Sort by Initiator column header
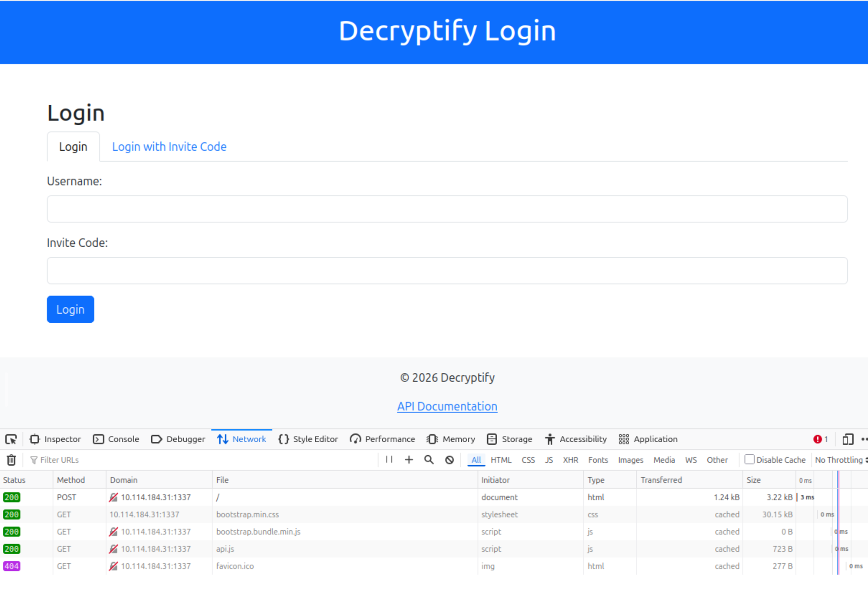868x612 pixels. point(531,480)
